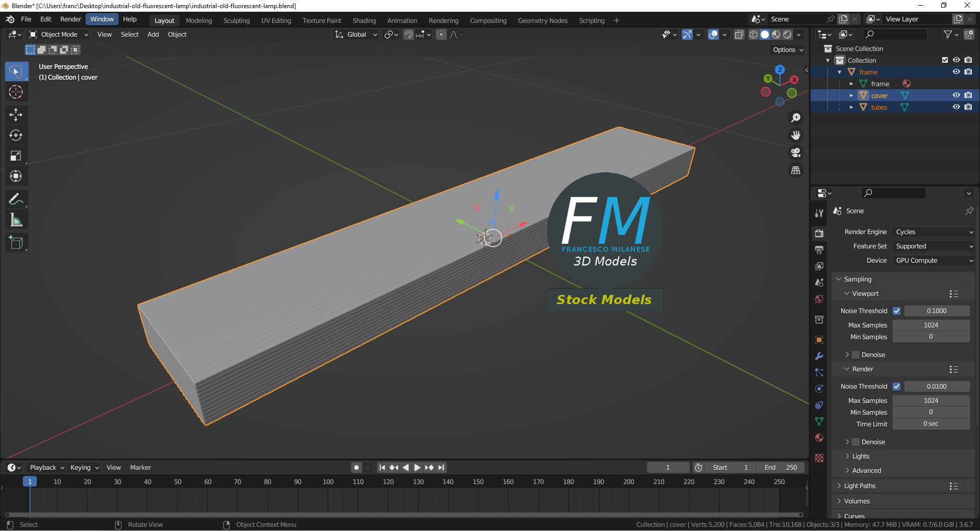Click the Render Max Samples field
Screen dimensions: 980x531
point(931,400)
